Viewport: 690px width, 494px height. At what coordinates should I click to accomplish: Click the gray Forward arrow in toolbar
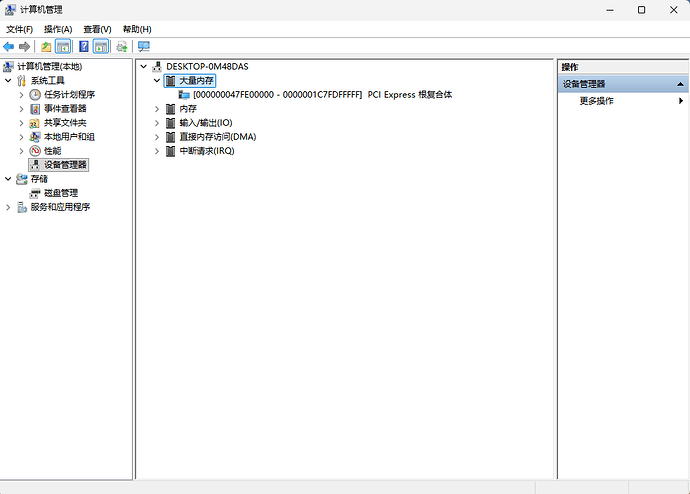point(24,47)
